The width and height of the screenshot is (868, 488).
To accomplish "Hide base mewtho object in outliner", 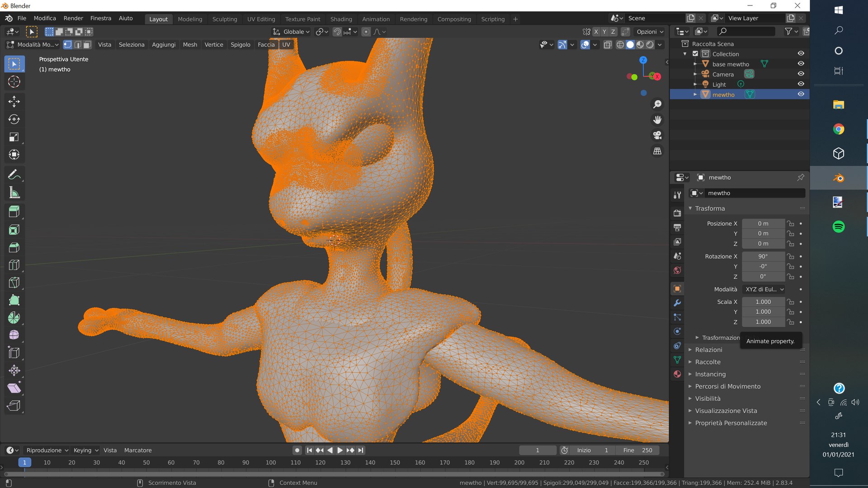I will click(x=801, y=64).
